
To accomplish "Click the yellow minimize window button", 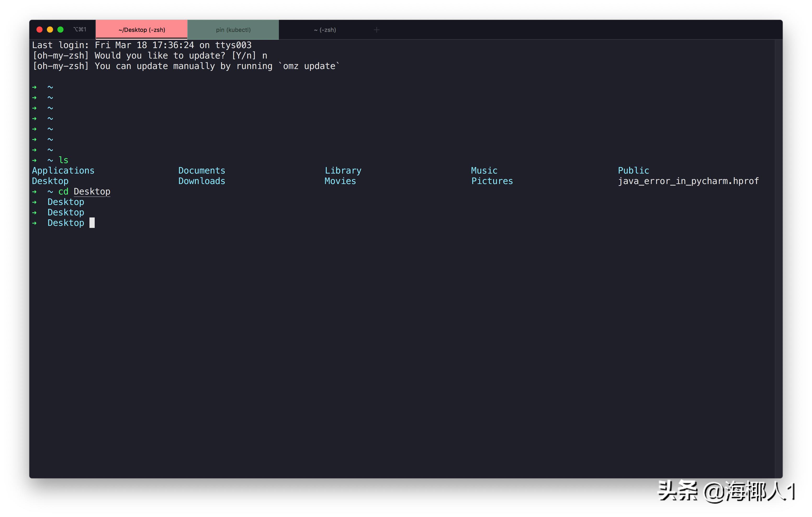I will [50, 30].
